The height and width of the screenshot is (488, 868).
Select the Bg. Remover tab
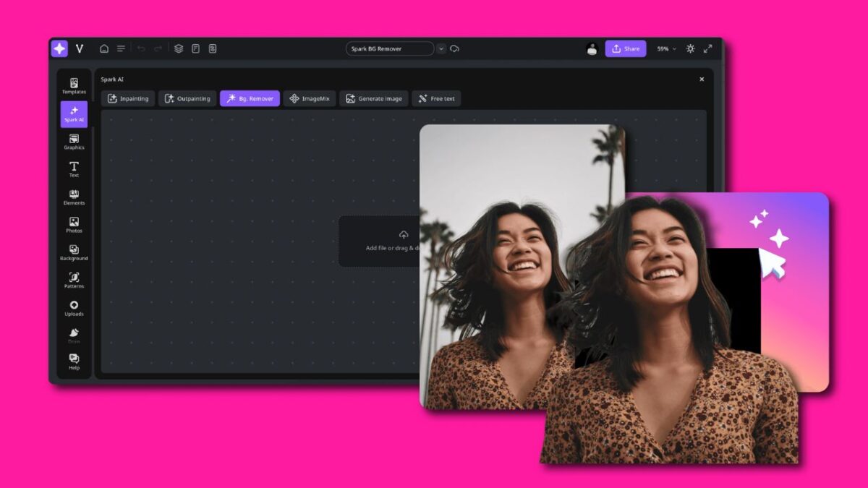pyautogui.click(x=250, y=98)
